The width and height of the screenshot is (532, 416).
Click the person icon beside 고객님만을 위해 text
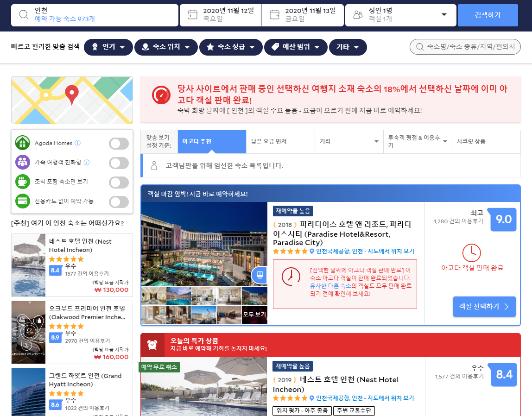154,165
